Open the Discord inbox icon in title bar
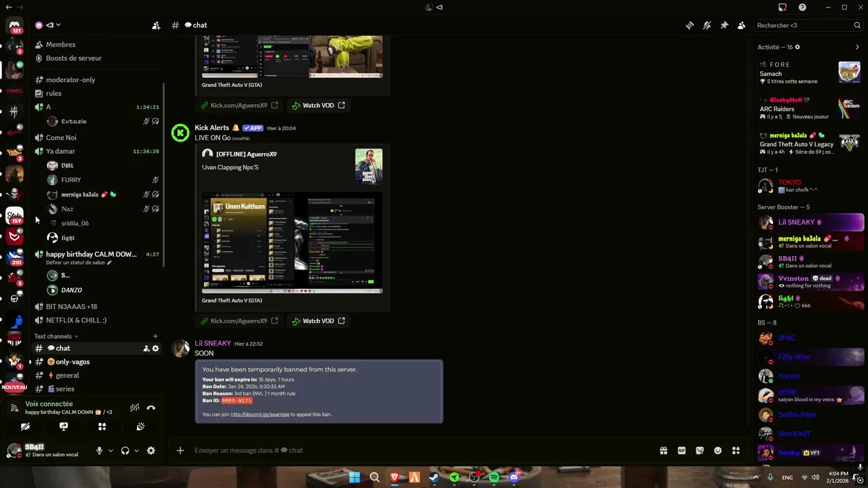The image size is (868, 488). [783, 7]
